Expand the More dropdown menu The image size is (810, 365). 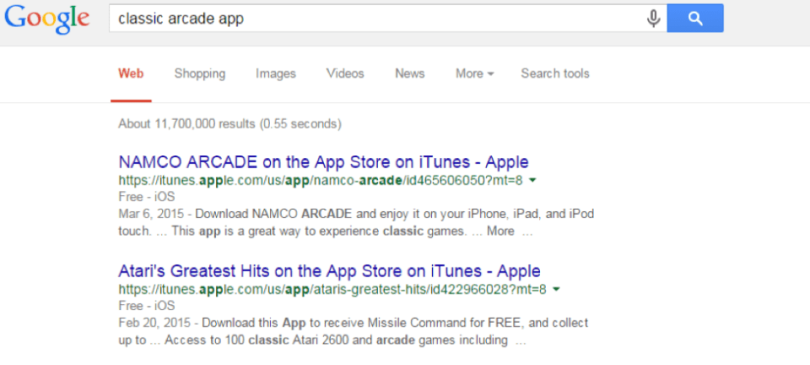[x=474, y=74]
